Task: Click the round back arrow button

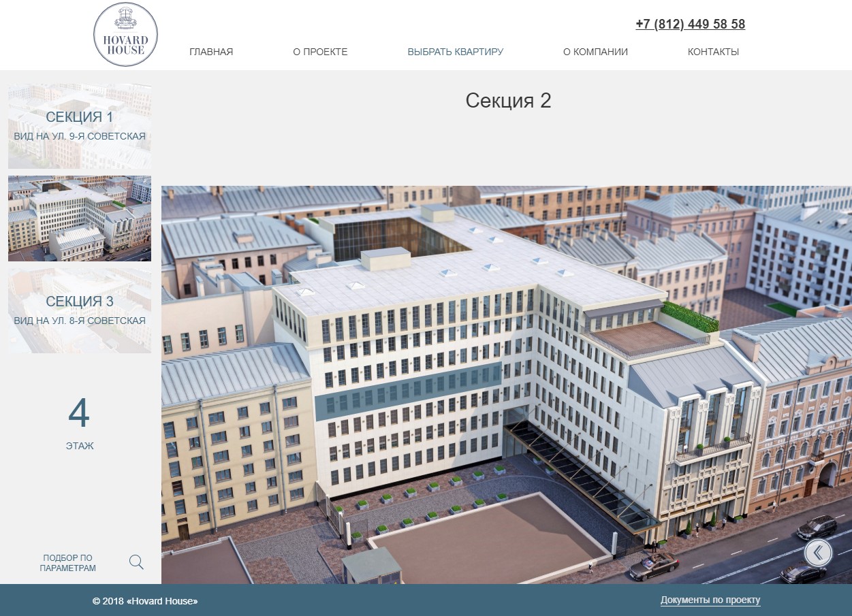Action: 818,553
